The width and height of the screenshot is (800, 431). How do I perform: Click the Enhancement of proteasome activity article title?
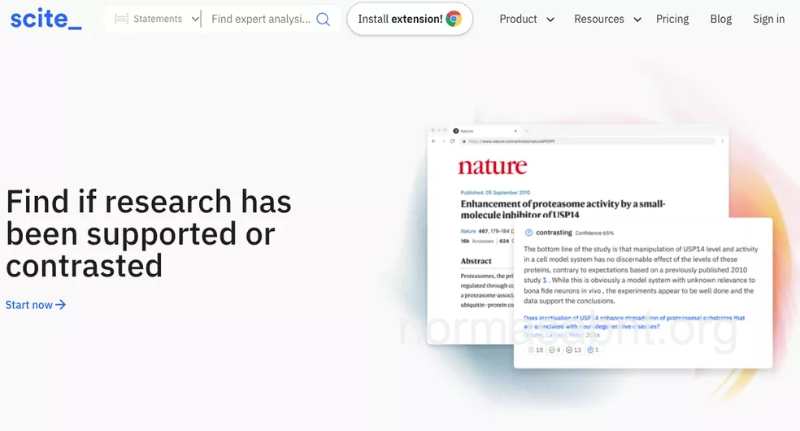click(562, 209)
